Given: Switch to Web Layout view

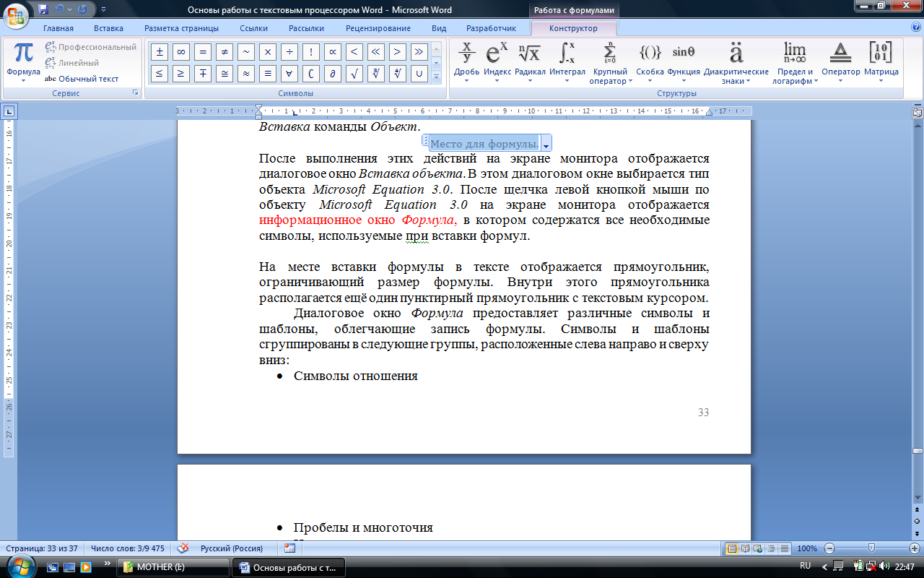Looking at the screenshot, I should [759, 548].
